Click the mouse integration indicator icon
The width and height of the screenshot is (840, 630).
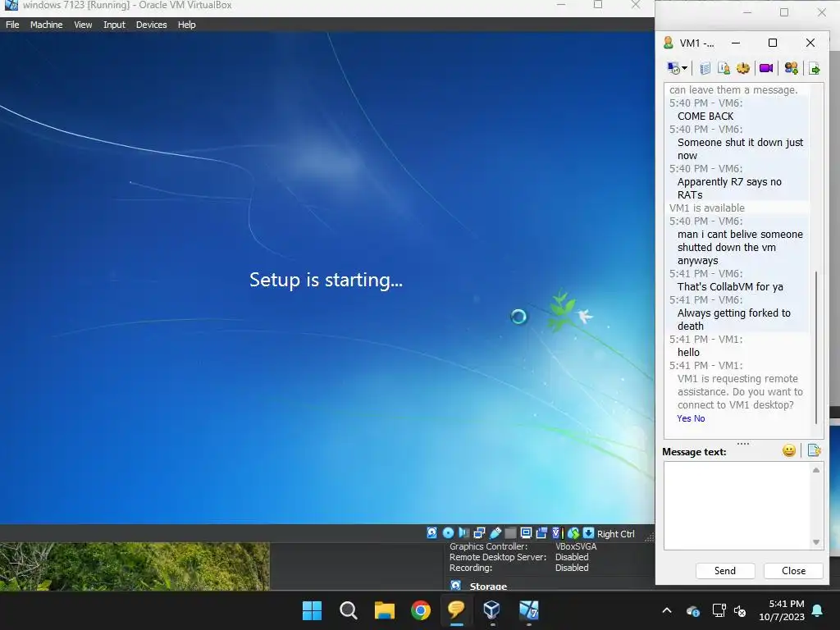tap(573, 532)
